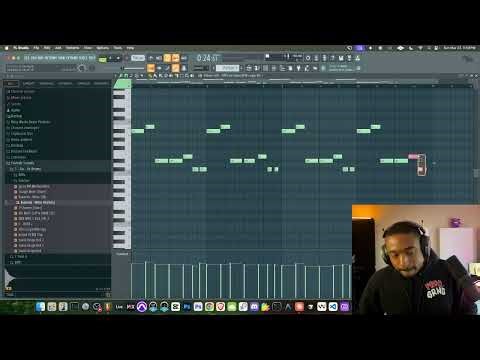
Task: Open the Edit menu
Action: 47,48
